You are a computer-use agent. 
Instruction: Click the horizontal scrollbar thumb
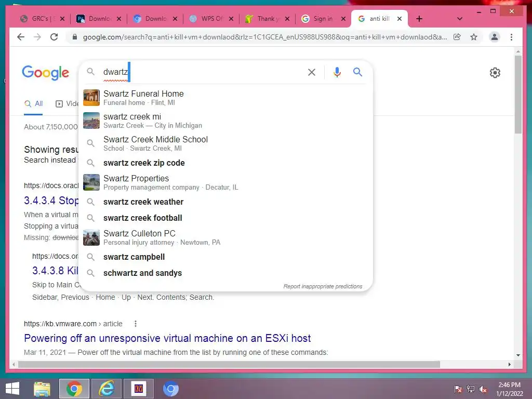point(229,364)
